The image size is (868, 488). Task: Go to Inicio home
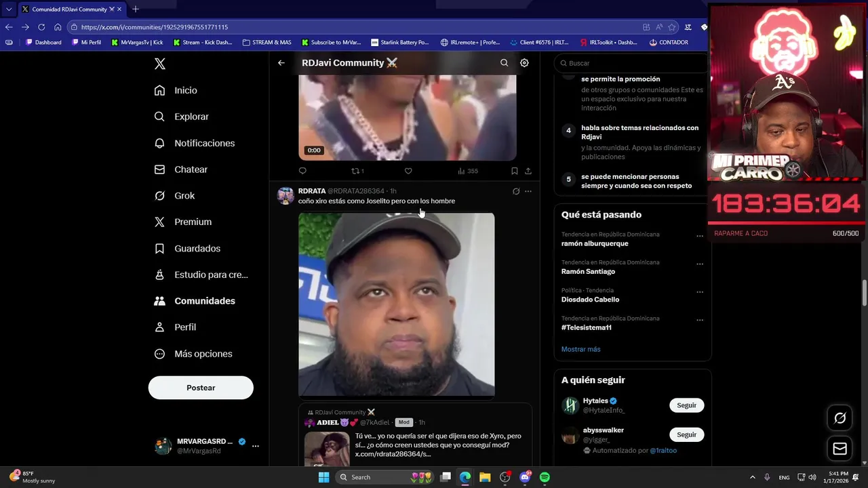[x=176, y=90]
